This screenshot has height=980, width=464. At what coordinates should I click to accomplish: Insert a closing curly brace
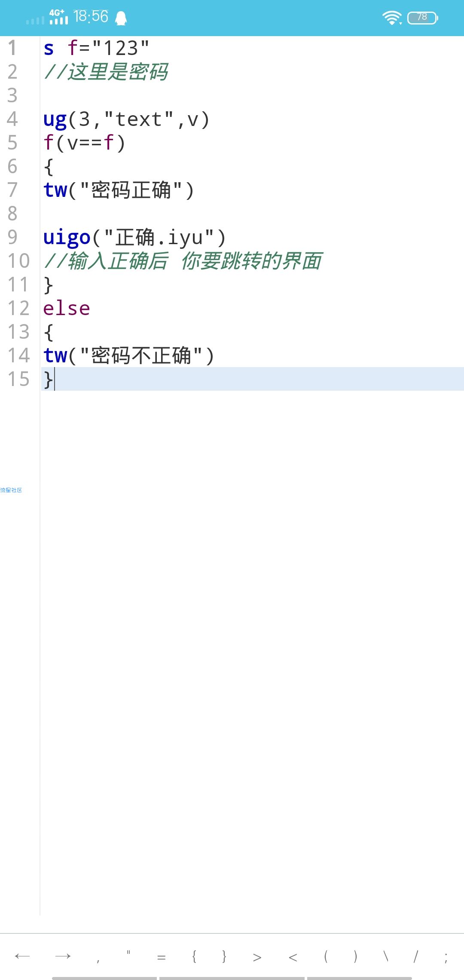coord(224,956)
